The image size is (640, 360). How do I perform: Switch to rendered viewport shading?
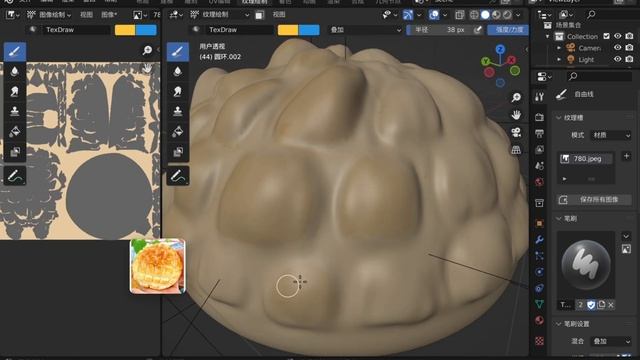[507, 15]
